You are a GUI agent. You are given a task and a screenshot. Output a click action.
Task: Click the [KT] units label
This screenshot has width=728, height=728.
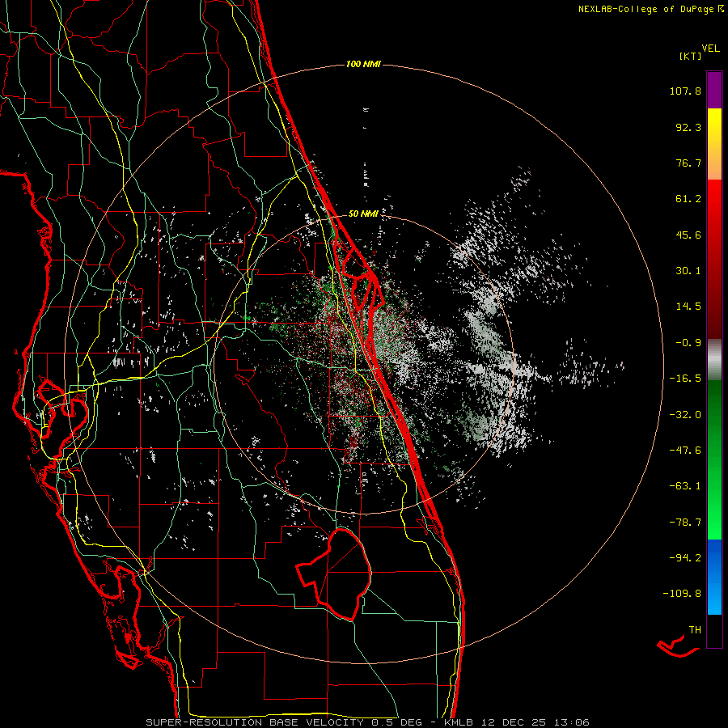[x=690, y=56]
